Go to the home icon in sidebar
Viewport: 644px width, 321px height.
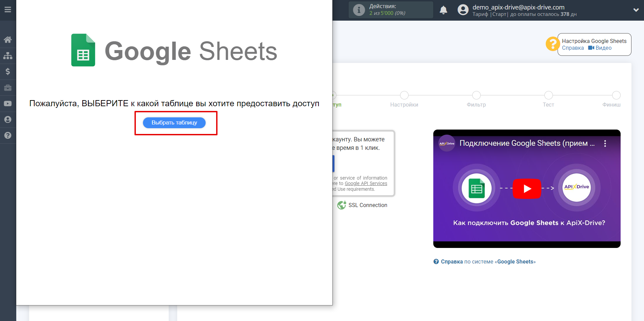pyautogui.click(x=8, y=40)
